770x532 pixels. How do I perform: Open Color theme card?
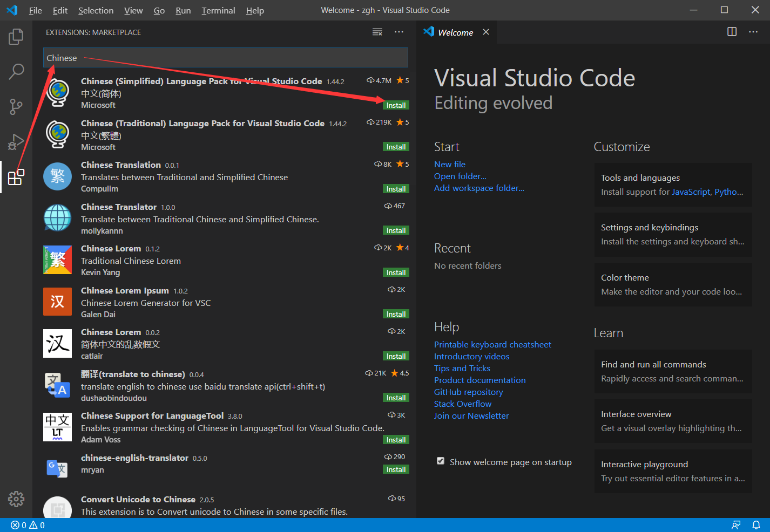(673, 284)
